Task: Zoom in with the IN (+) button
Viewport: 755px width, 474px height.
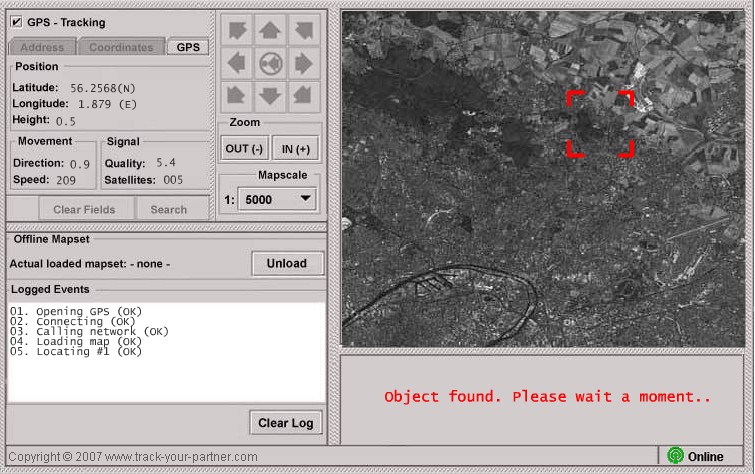Action: 295,148
